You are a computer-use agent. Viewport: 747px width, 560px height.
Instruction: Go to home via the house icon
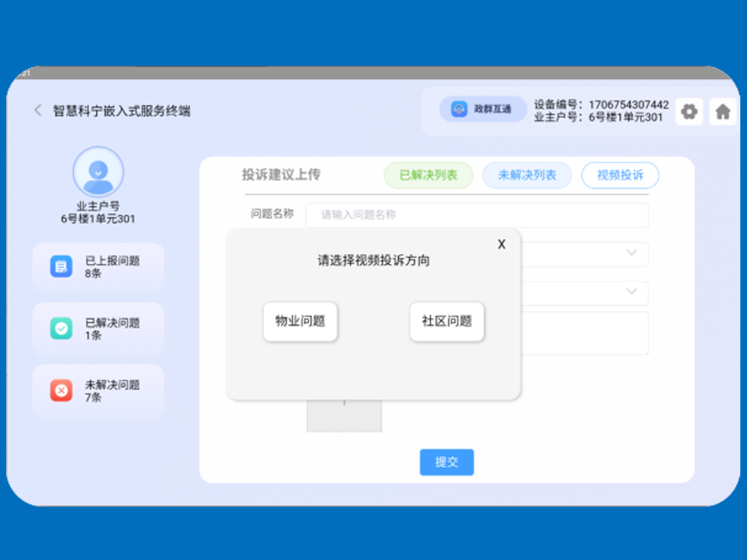[x=722, y=111]
